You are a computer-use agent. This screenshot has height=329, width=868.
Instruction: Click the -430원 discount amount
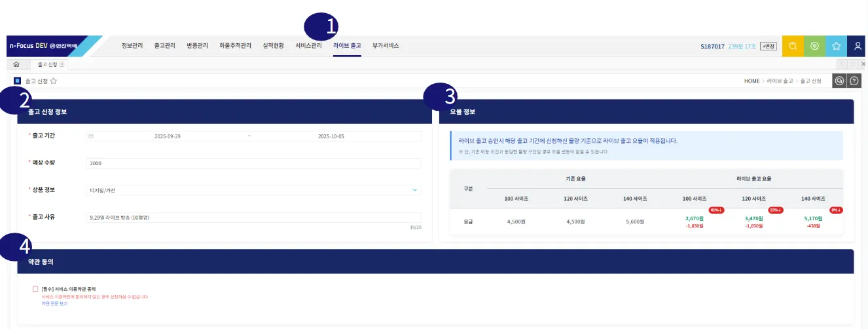[x=813, y=225]
